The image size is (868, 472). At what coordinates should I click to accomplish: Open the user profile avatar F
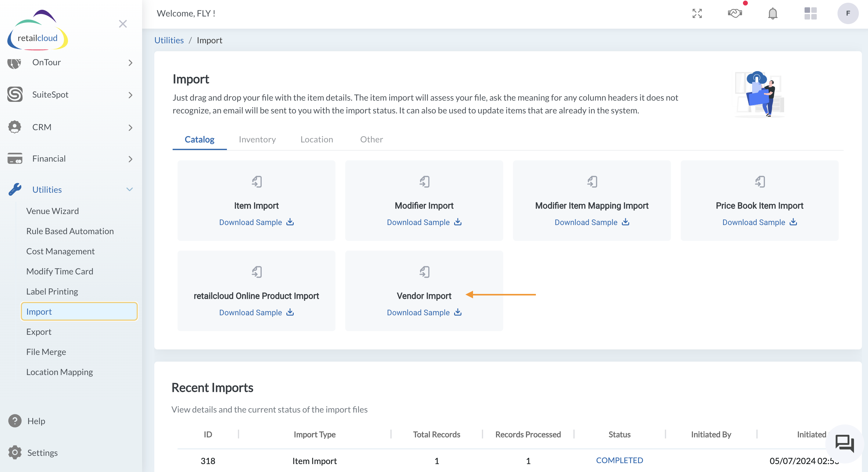tap(848, 13)
